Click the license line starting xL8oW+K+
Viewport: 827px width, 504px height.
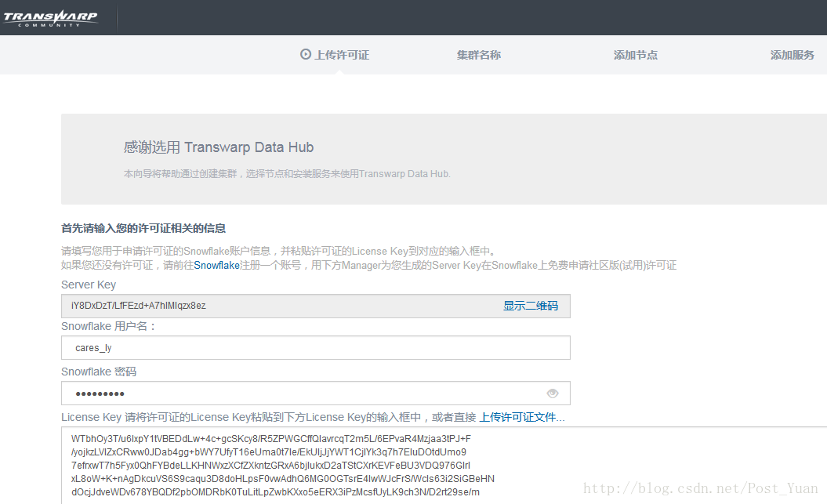[283, 479]
